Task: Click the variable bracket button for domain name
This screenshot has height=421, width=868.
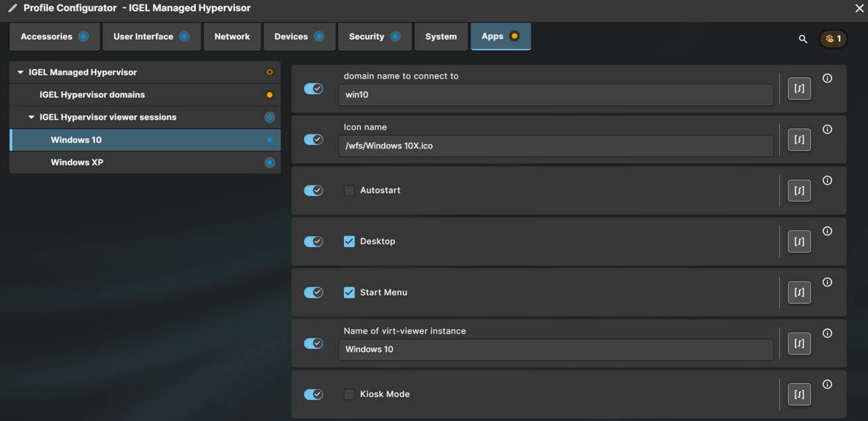Action: pyautogui.click(x=799, y=89)
